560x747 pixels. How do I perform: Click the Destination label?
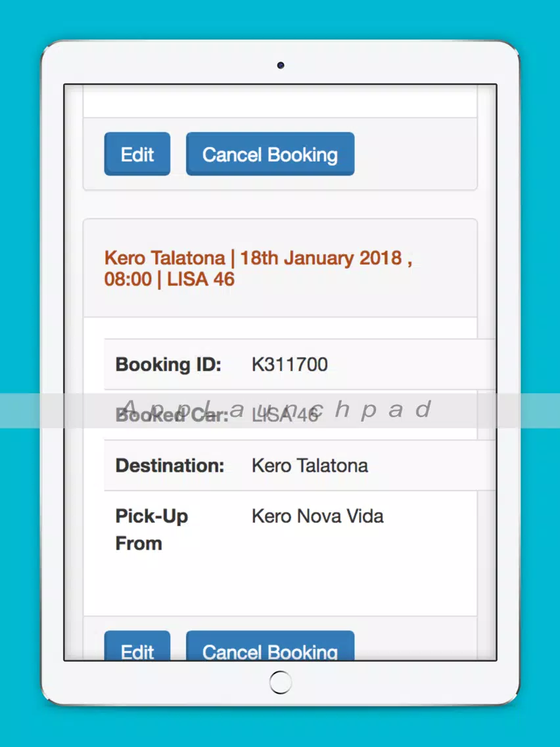point(170,466)
